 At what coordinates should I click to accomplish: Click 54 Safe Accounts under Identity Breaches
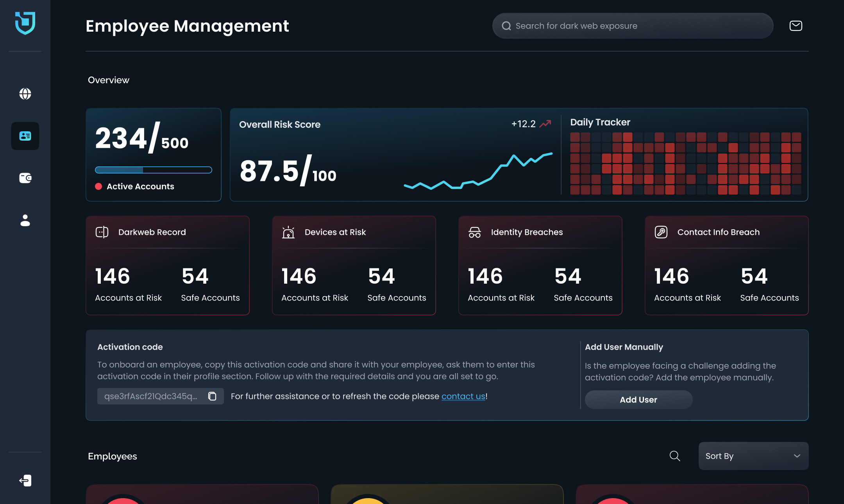[583, 284]
